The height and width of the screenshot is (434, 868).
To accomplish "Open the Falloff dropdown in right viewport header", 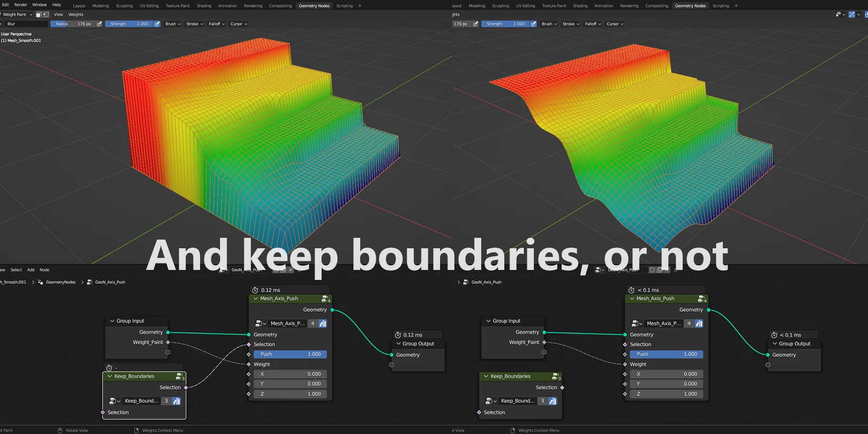I will click(593, 24).
